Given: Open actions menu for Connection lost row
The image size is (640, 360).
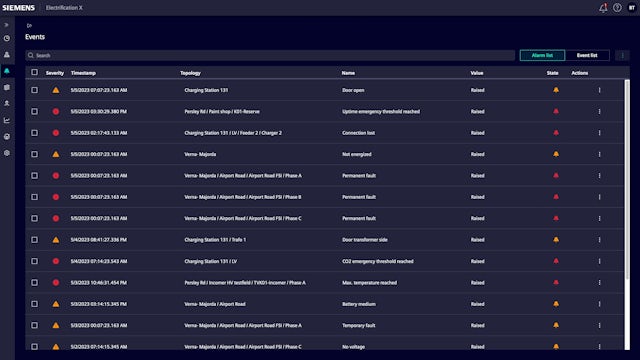Looking at the screenshot, I should [599, 133].
